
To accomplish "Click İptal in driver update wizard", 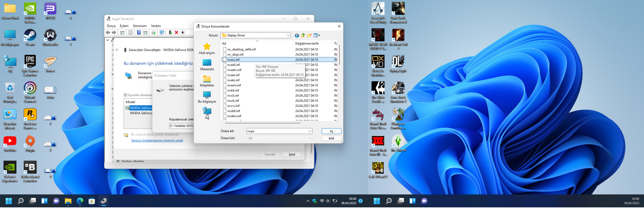I will [x=292, y=155].
